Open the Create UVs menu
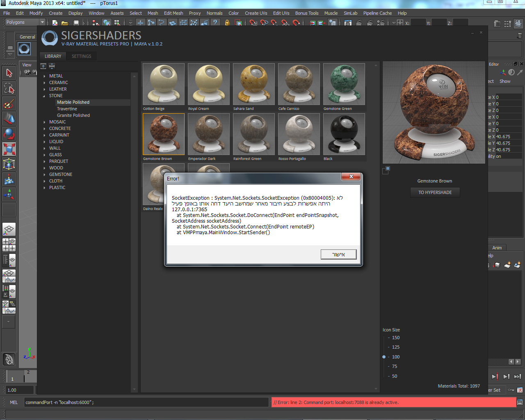525x420 pixels. click(x=256, y=13)
